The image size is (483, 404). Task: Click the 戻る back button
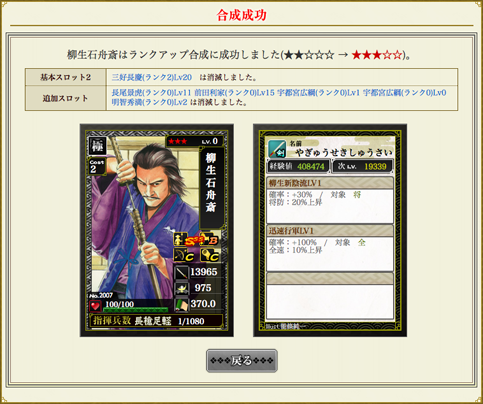coord(242,360)
